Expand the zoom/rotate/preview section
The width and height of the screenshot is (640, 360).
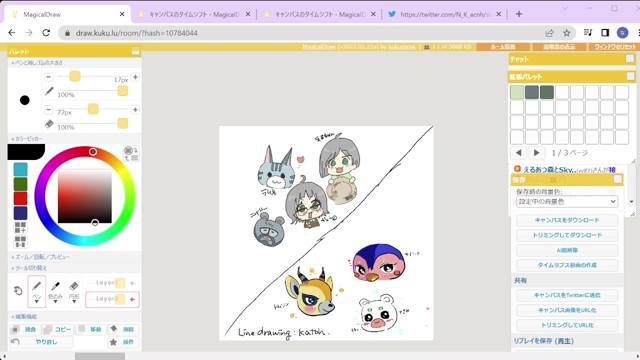pos(40,257)
